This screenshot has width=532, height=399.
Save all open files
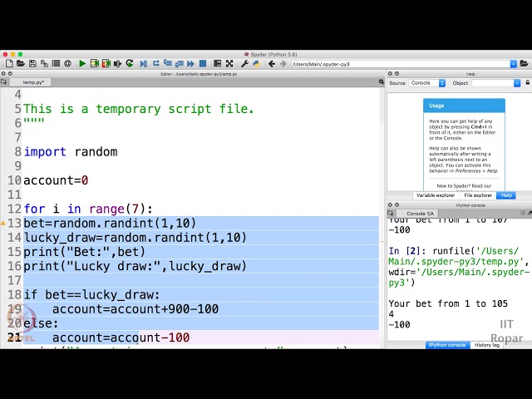[x=44, y=63]
